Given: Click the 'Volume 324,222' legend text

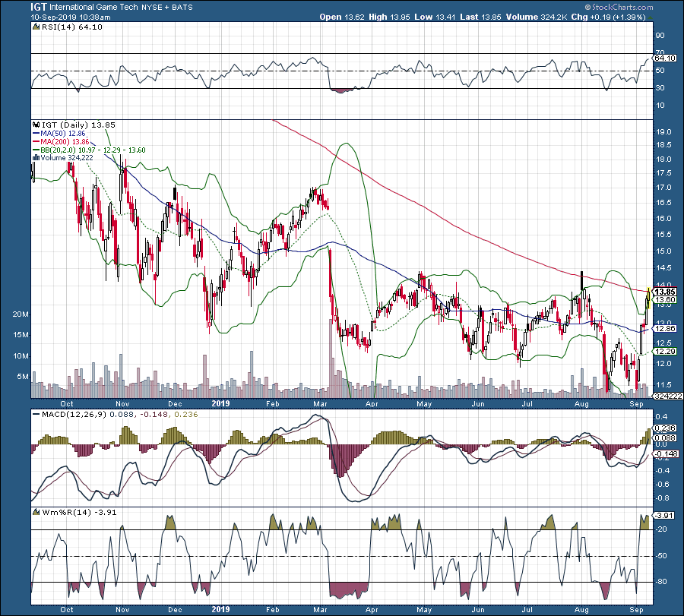Looking at the screenshot, I should click(67, 158).
